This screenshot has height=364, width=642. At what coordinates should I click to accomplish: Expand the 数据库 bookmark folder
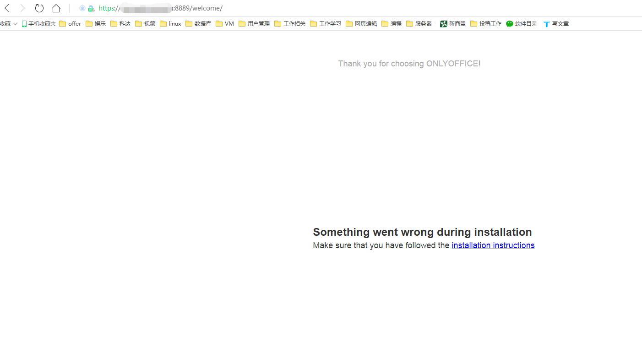pos(198,24)
